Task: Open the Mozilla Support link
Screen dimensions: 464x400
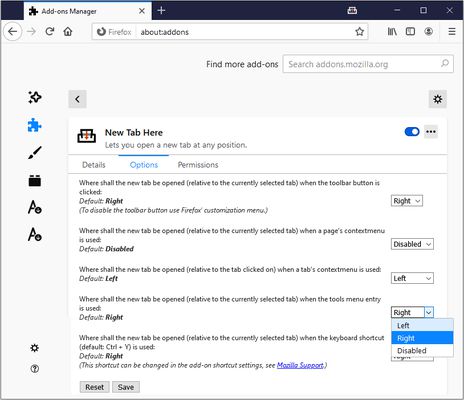Action: 300,365
